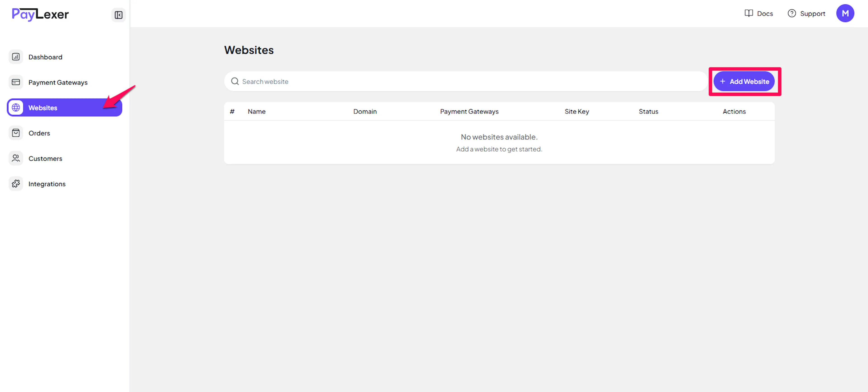
Task: Click the Name column header
Action: 256,112
